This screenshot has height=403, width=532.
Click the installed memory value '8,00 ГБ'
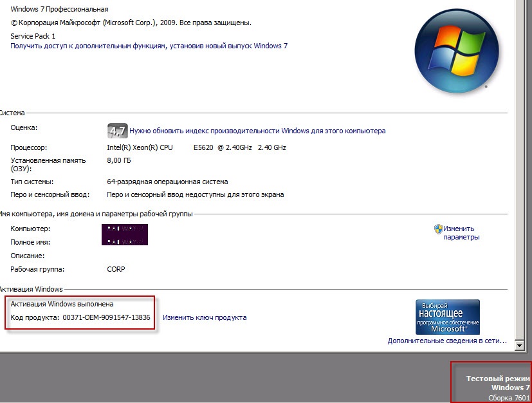click(119, 160)
